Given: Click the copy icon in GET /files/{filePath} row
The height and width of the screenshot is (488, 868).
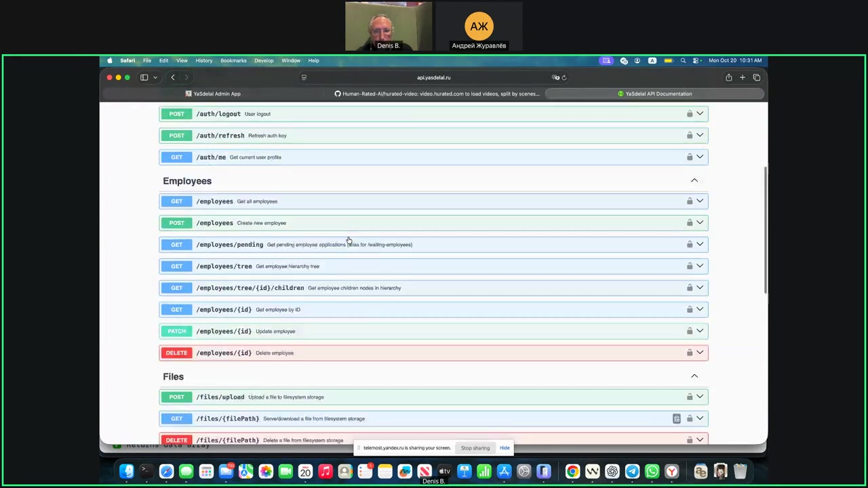Looking at the screenshot, I should pos(676,419).
